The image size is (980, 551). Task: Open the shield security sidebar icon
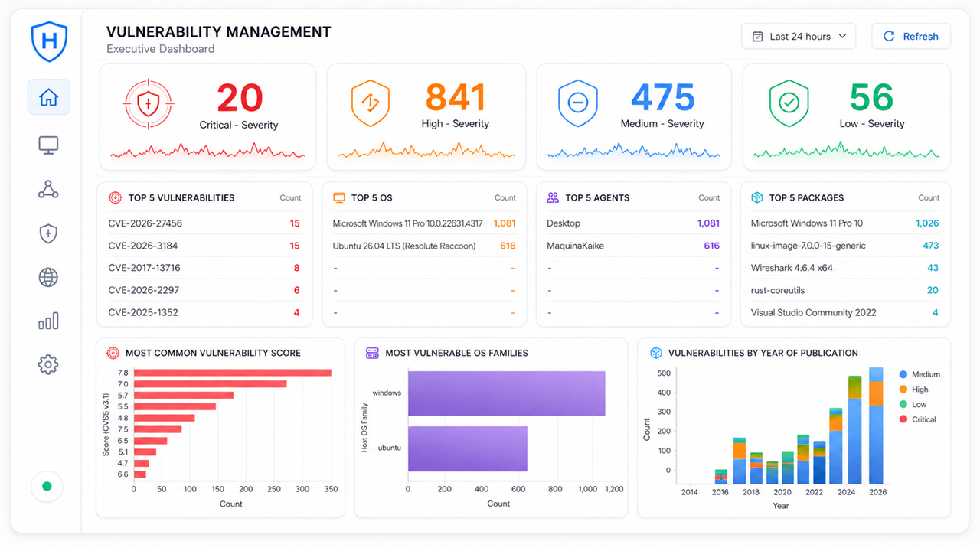tap(48, 233)
